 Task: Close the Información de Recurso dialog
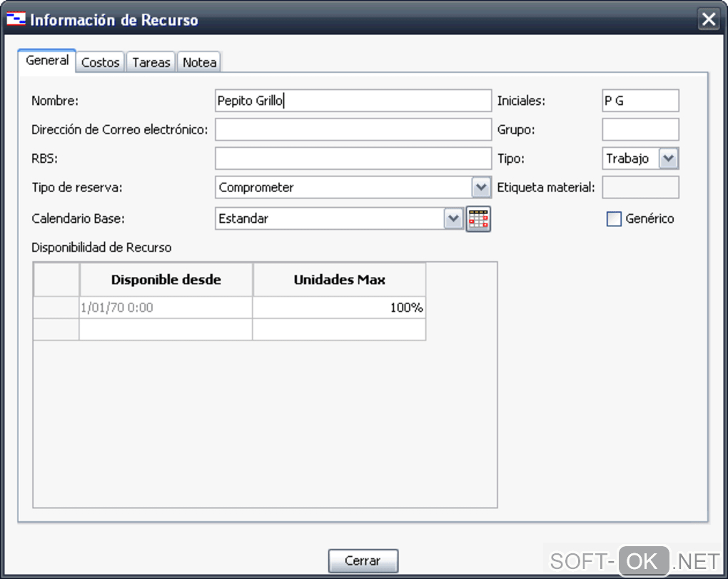pos(709,19)
